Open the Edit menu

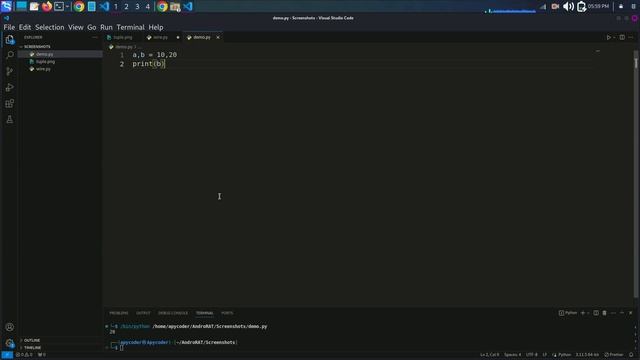[24, 27]
